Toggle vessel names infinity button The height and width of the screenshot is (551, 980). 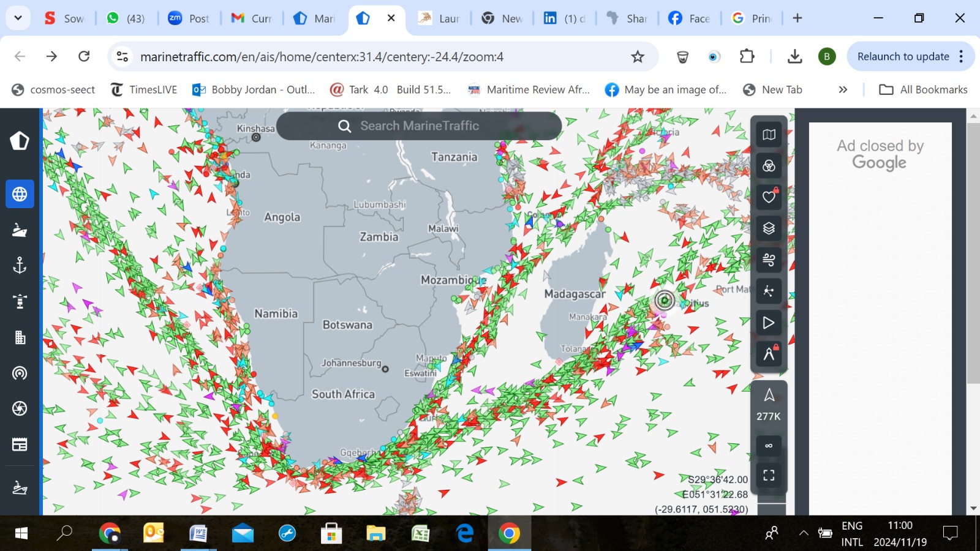pyautogui.click(x=769, y=446)
